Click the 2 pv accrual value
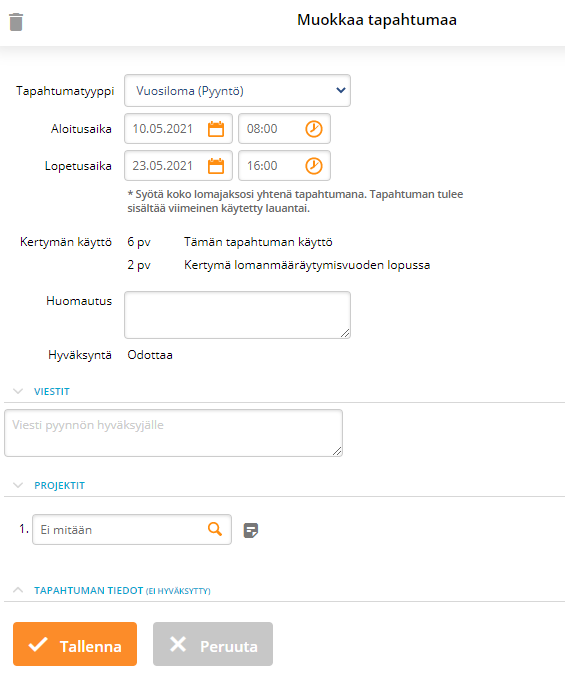The image size is (565, 677). 139,265
